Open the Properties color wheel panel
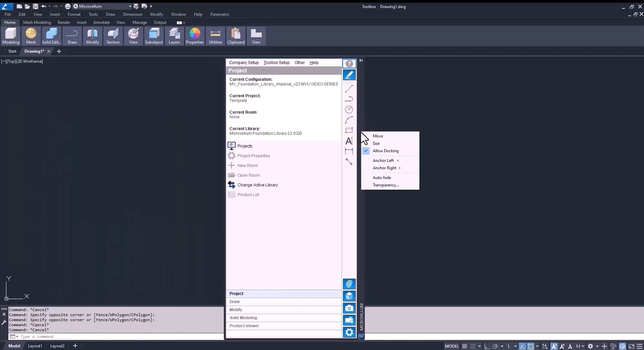 click(x=195, y=36)
